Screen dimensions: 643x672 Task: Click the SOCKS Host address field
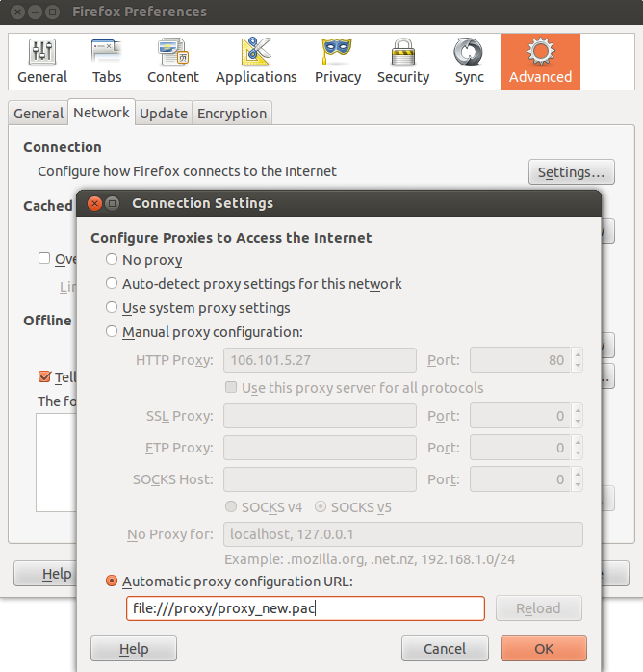click(320, 479)
